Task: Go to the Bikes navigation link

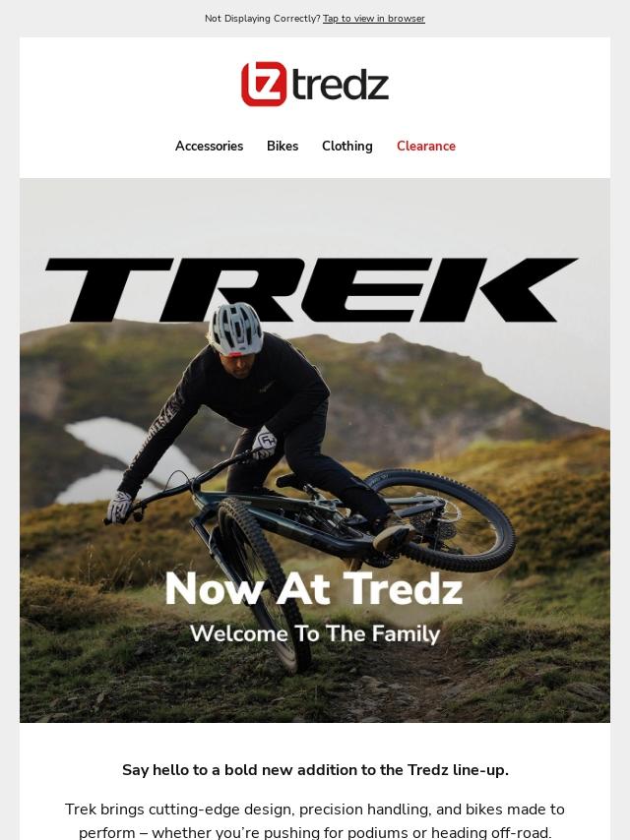Action: pos(283,146)
